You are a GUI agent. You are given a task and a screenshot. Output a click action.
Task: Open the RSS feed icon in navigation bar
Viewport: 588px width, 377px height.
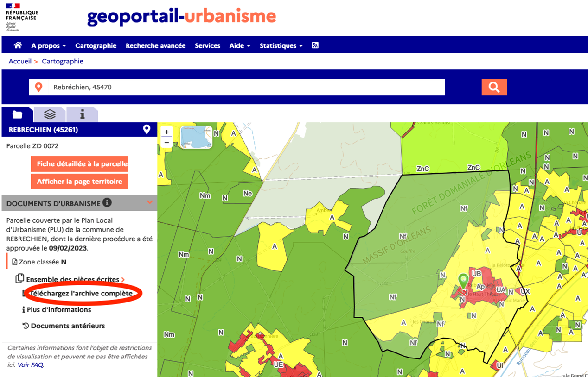pyautogui.click(x=315, y=45)
